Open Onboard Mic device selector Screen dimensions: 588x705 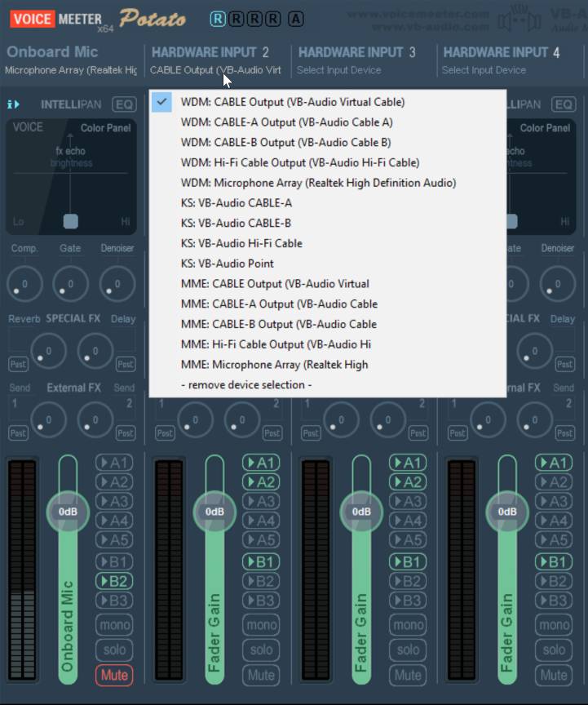(71, 70)
